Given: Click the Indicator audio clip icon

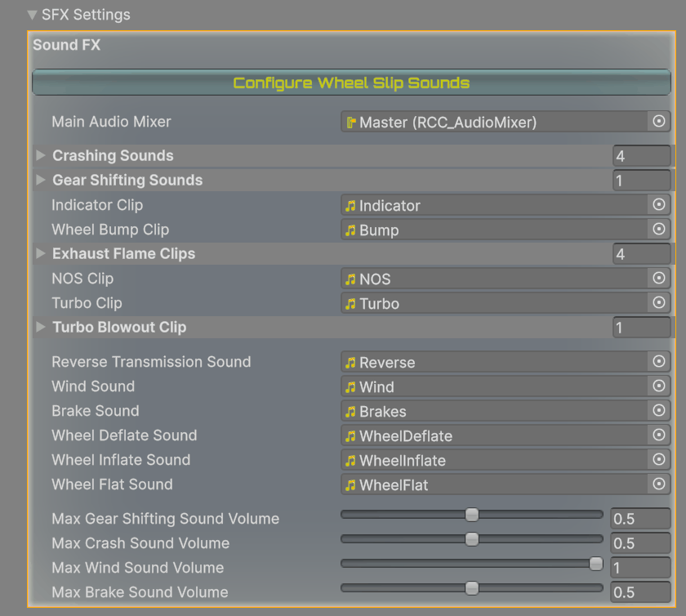Looking at the screenshot, I should (350, 206).
